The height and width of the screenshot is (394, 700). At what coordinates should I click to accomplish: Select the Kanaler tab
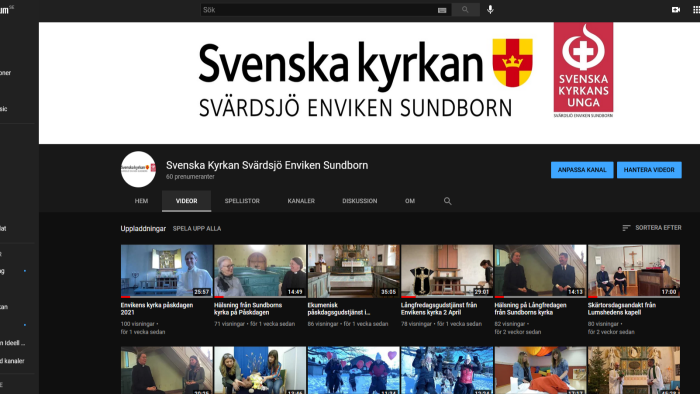point(301,201)
